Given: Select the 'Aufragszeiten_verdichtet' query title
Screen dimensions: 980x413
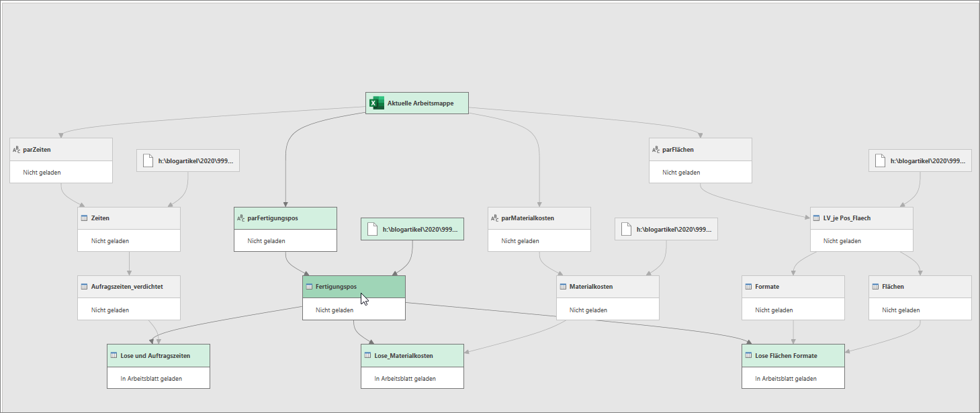Looking at the screenshot, I should pyautogui.click(x=127, y=287).
